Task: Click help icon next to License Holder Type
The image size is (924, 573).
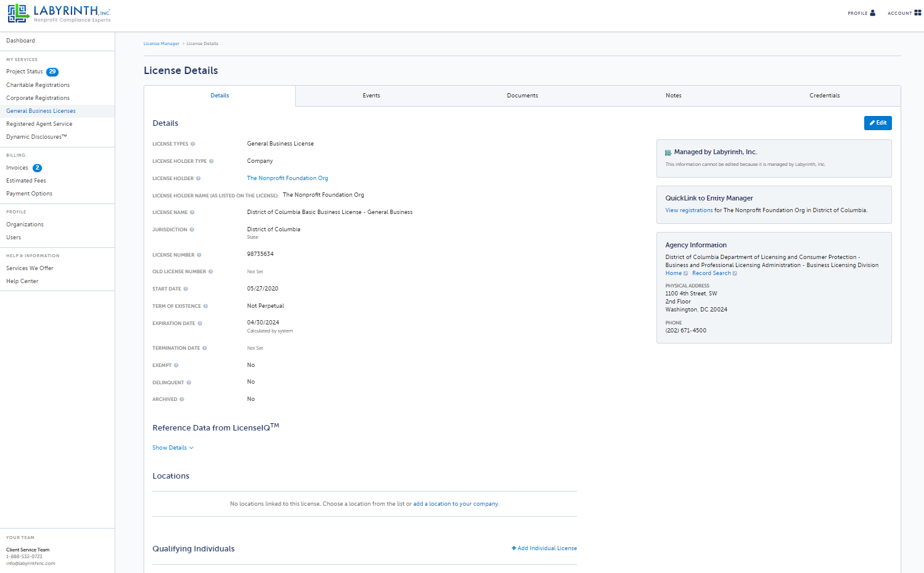Action: tap(211, 161)
